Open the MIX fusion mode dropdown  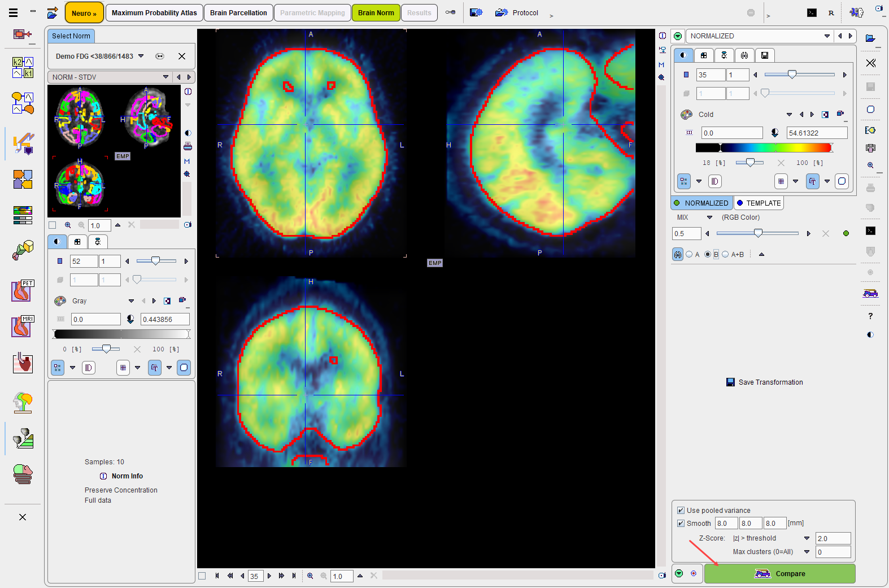[710, 217]
